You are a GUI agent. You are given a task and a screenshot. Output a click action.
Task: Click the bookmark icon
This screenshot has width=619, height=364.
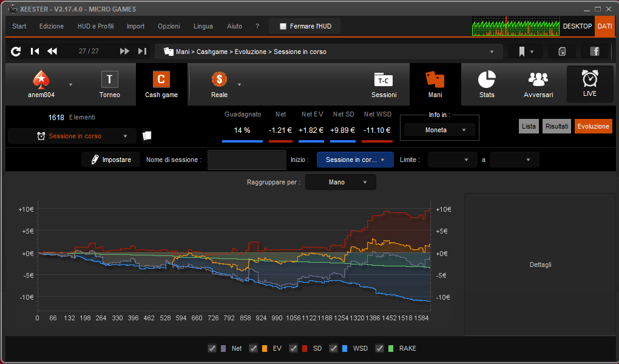pos(521,52)
